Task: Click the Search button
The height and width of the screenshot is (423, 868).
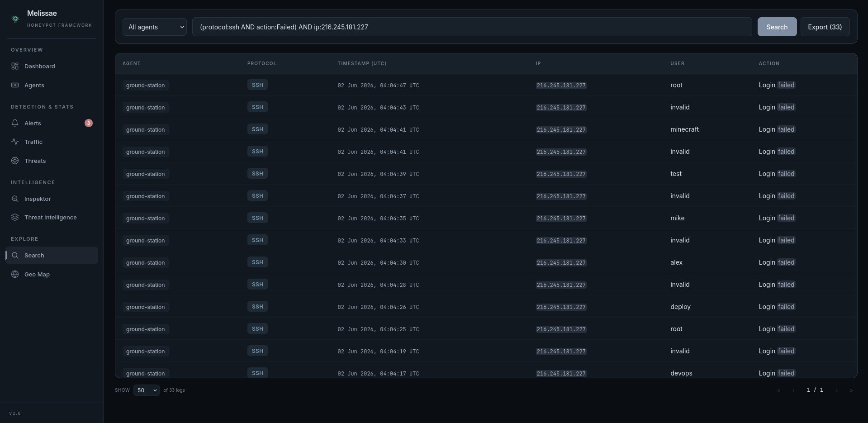Action: tap(777, 27)
